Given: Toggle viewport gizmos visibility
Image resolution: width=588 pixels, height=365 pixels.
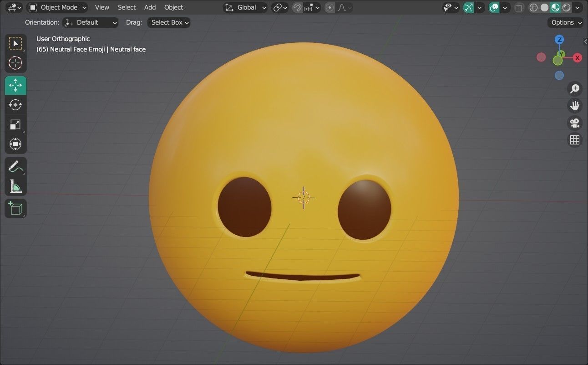Looking at the screenshot, I should pyautogui.click(x=468, y=7).
